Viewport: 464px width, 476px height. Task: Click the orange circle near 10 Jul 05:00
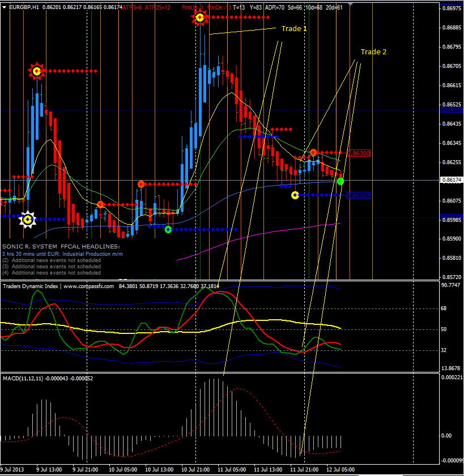pos(101,205)
